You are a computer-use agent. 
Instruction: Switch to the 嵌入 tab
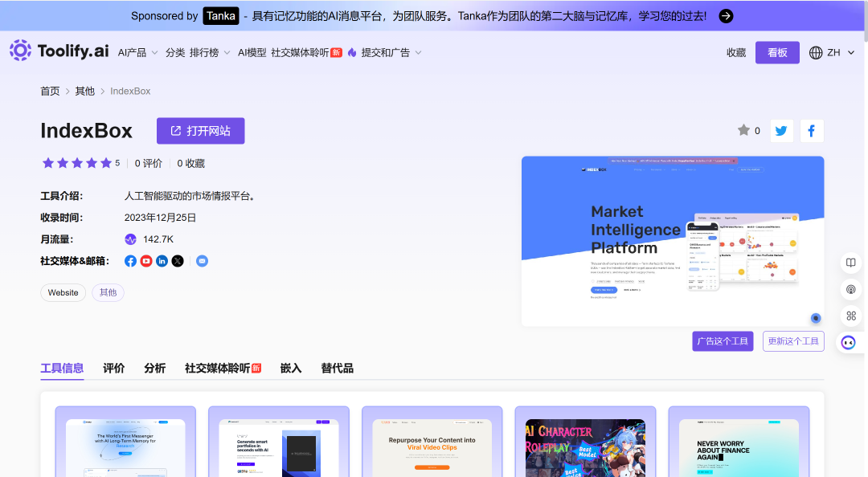(291, 369)
